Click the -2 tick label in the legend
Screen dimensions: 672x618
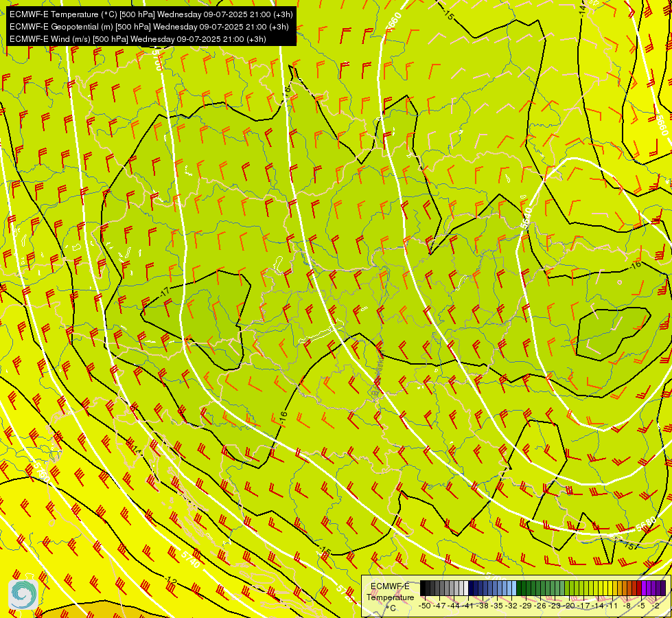pyautogui.click(x=656, y=606)
